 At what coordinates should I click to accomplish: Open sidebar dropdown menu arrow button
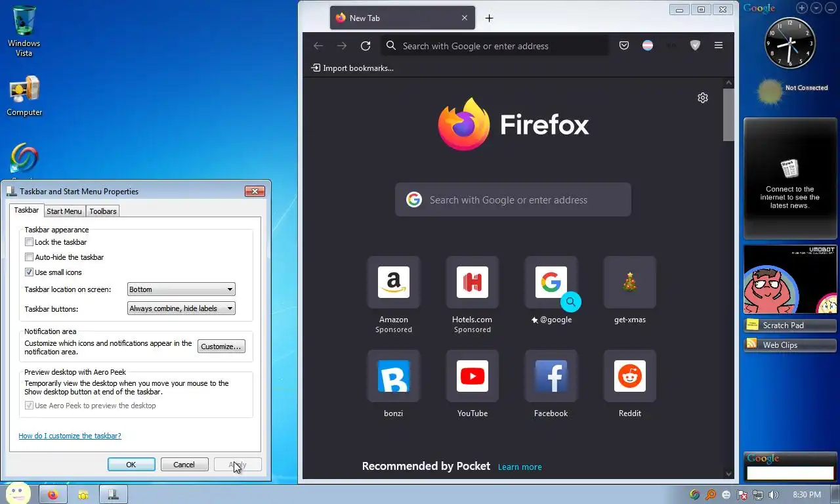point(816,8)
